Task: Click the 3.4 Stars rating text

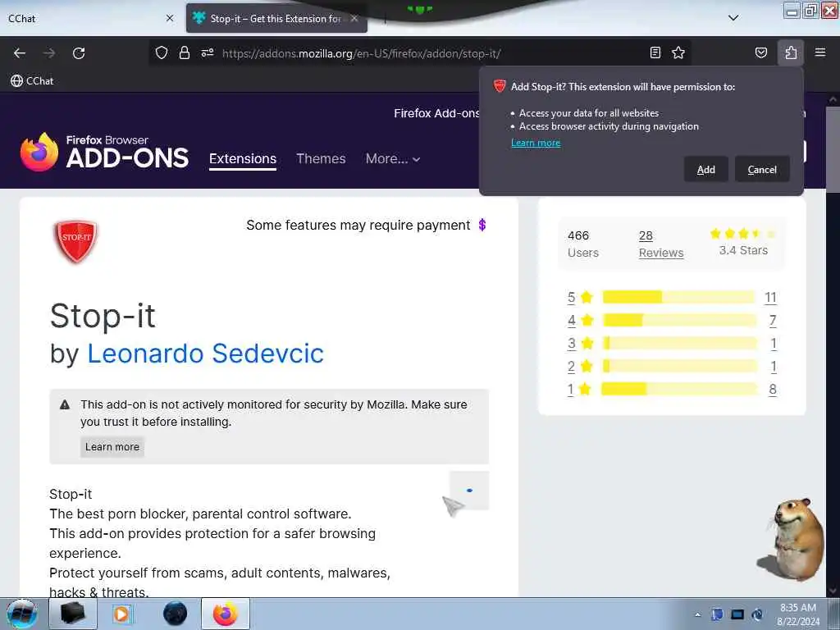Action: click(743, 250)
